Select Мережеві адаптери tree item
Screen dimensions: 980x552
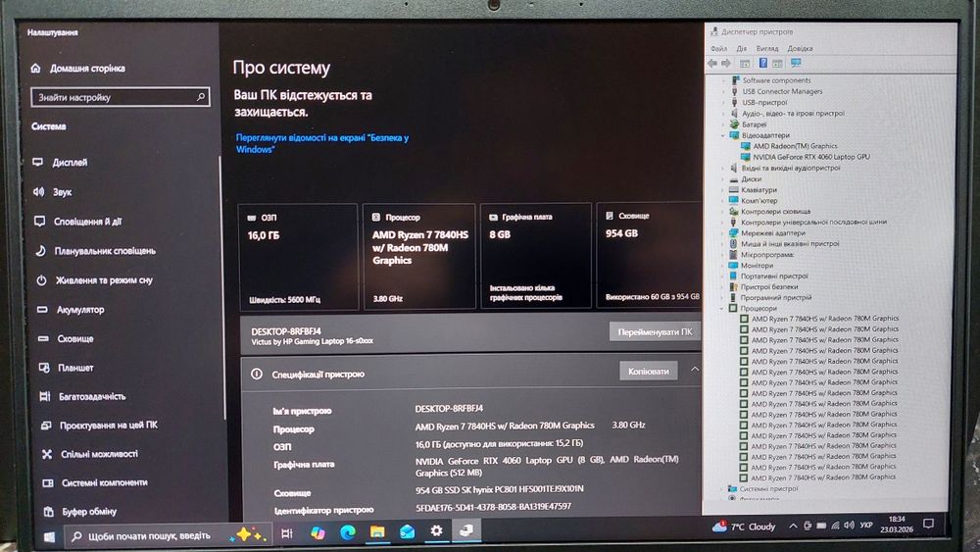point(772,233)
